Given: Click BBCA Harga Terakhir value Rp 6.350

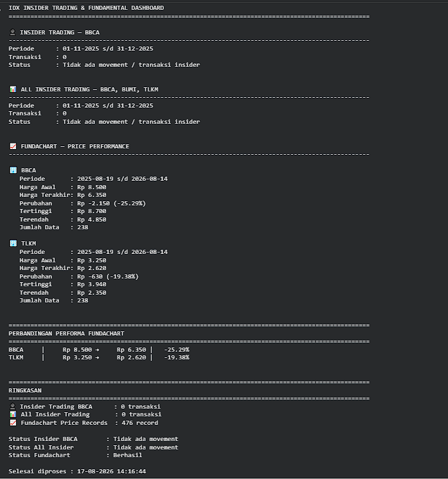Looking at the screenshot, I should [91, 195].
